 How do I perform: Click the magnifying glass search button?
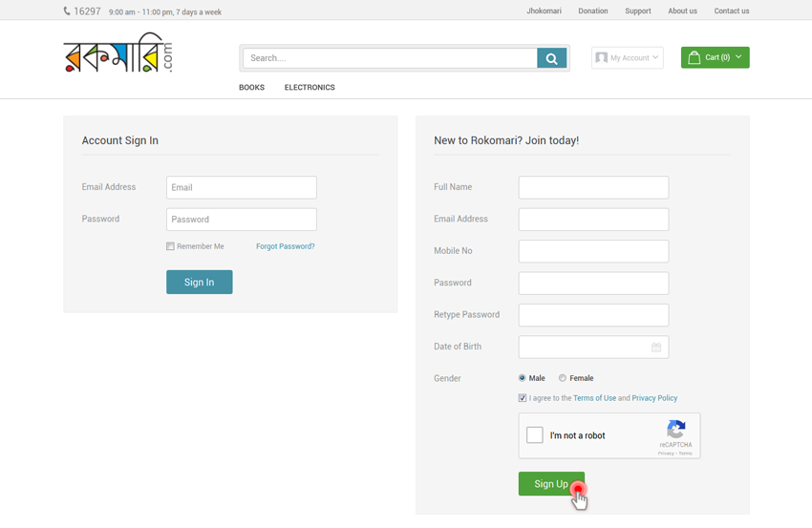551,58
